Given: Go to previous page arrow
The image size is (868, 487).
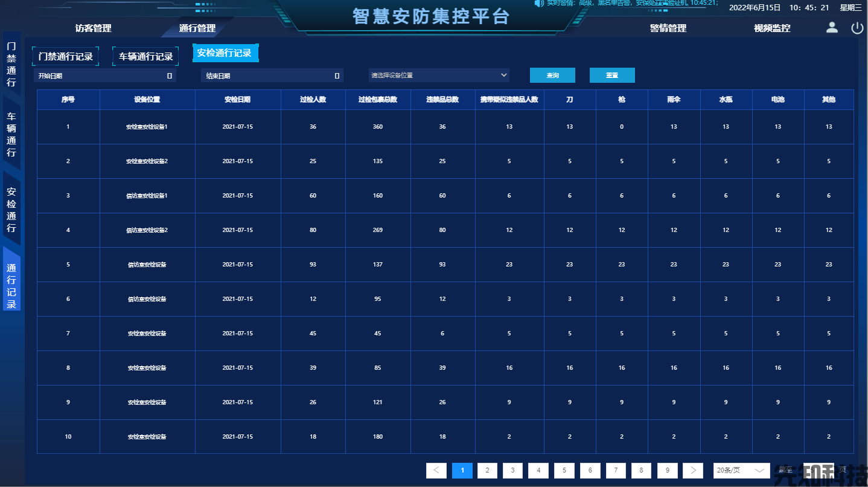Looking at the screenshot, I should (x=436, y=470).
